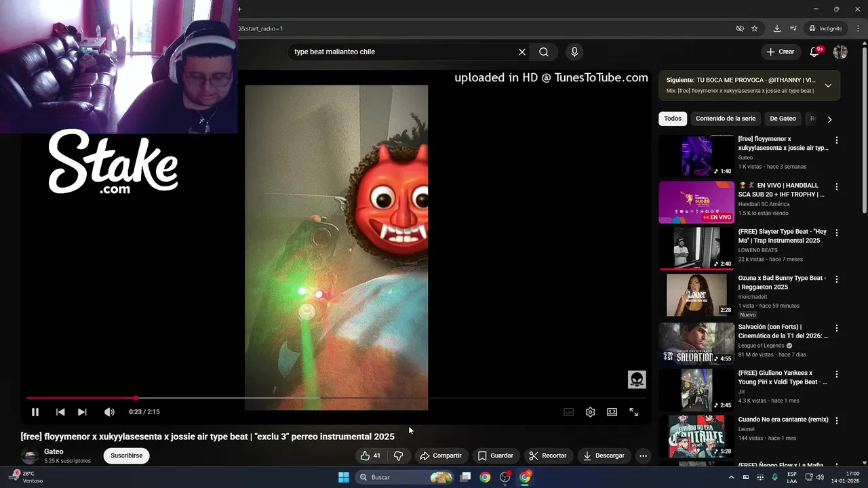868x488 pixels.
Task: Click the YouTube search magnifier button
Action: pyautogui.click(x=544, y=52)
